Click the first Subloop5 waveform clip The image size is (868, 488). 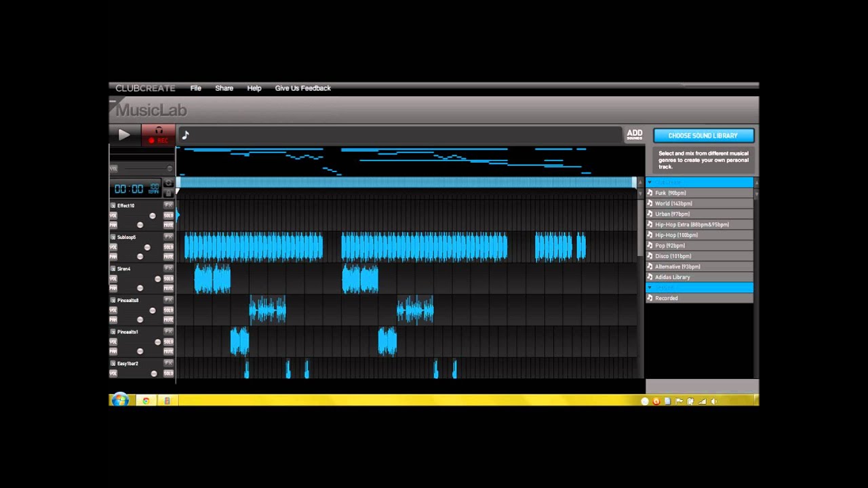click(x=254, y=247)
